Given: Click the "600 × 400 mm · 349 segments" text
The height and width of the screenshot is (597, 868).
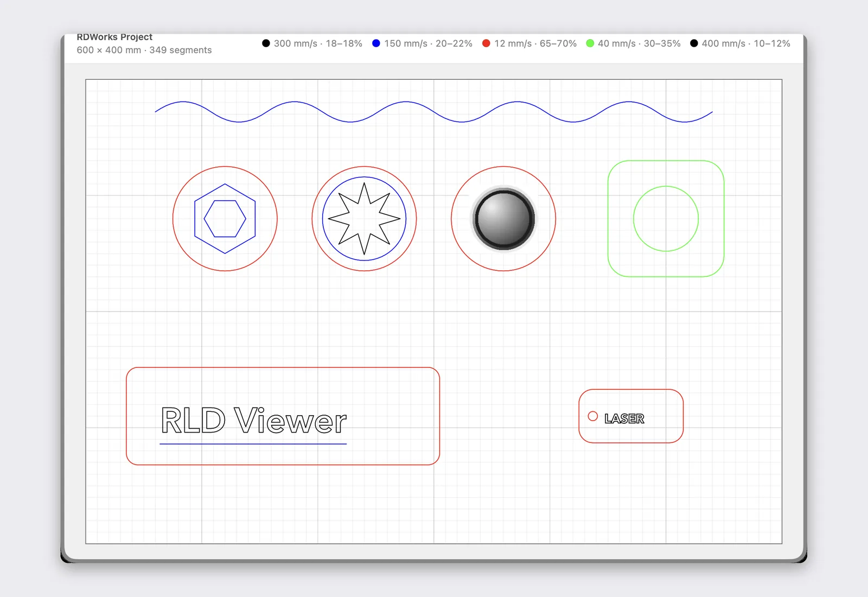Looking at the screenshot, I should click(144, 50).
